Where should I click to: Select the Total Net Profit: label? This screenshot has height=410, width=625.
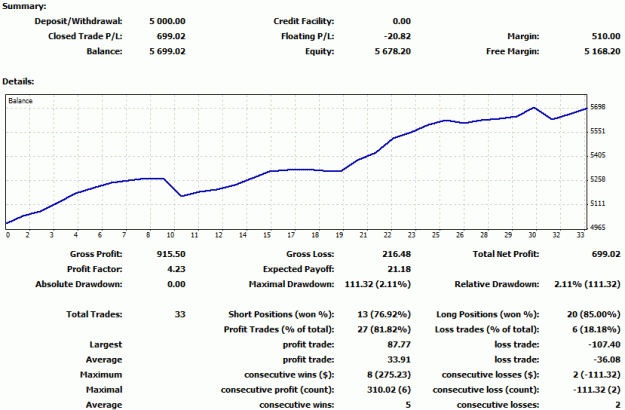click(x=506, y=254)
